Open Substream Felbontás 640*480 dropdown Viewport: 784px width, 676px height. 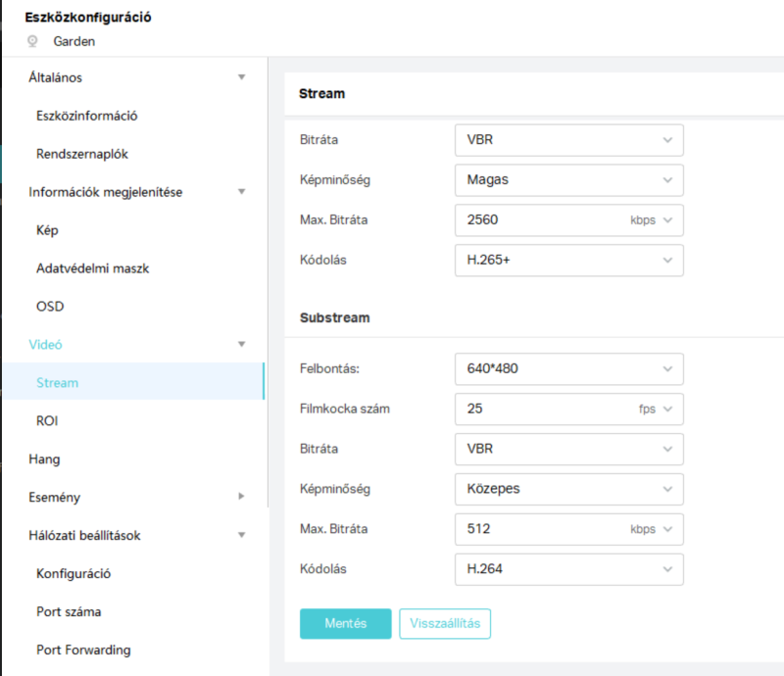(x=569, y=369)
